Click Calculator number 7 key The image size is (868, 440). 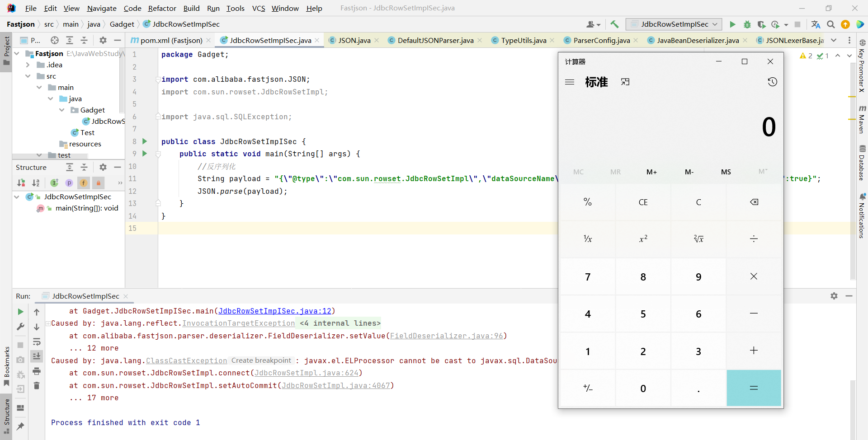(x=588, y=277)
